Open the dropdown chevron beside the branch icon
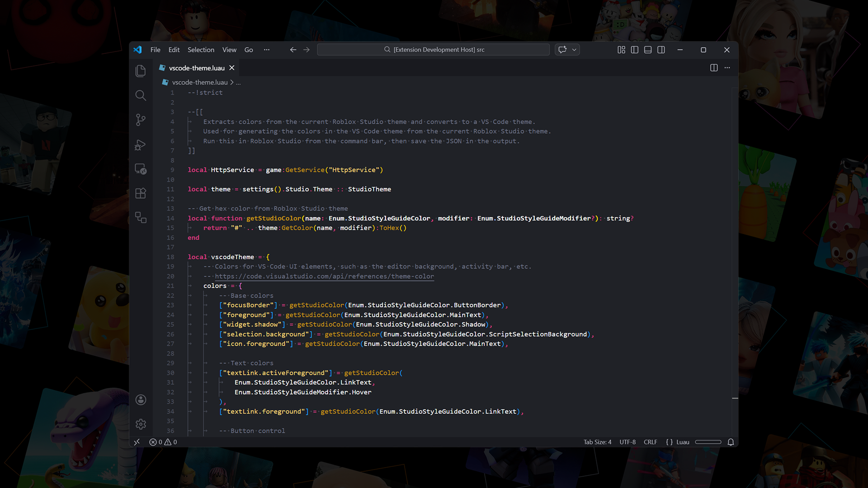 tap(573, 50)
